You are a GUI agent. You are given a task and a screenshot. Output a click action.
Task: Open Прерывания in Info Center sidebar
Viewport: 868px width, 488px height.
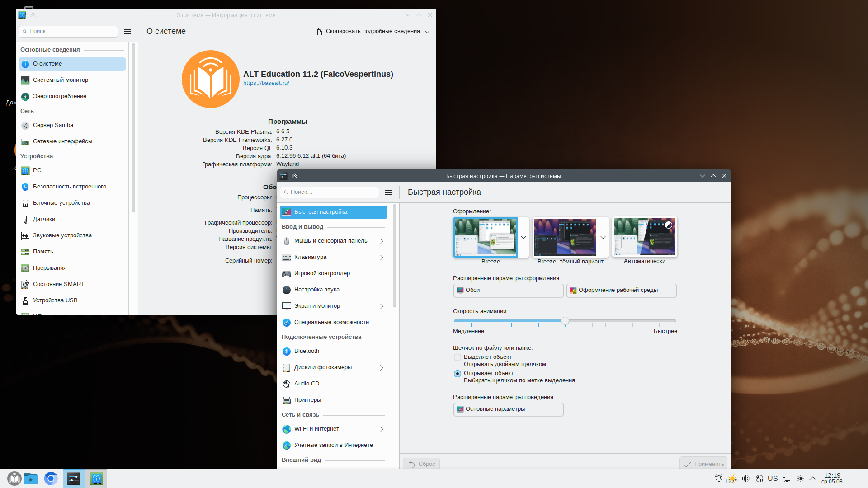coord(72,268)
